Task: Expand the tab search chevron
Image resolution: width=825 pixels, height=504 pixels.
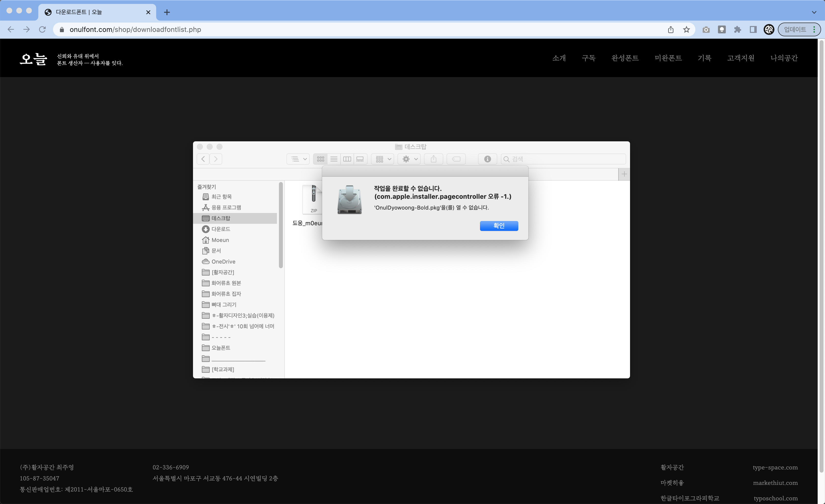Action: coord(814,12)
